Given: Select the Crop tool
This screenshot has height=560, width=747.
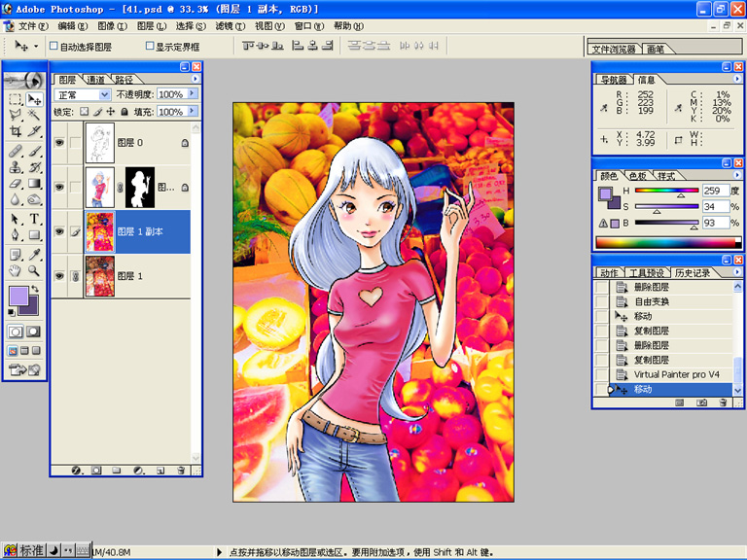Looking at the screenshot, I should click(x=16, y=131).
